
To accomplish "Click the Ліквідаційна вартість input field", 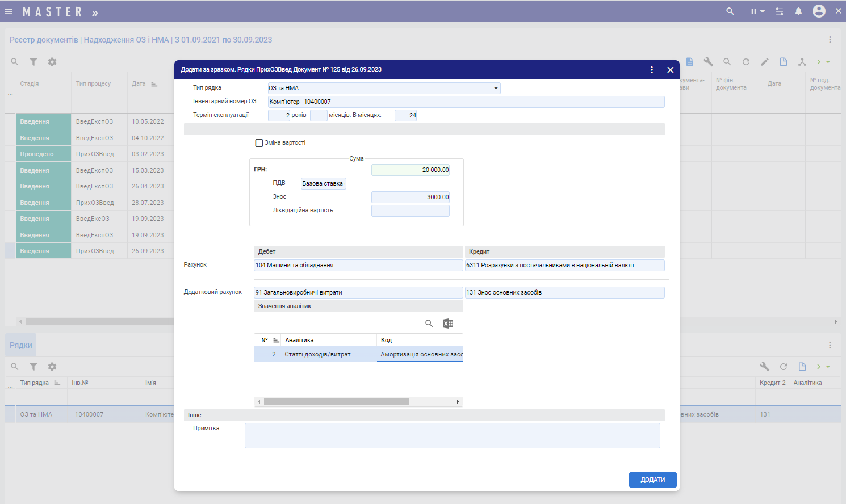I will pyautogui.click(x=410, y=211).
